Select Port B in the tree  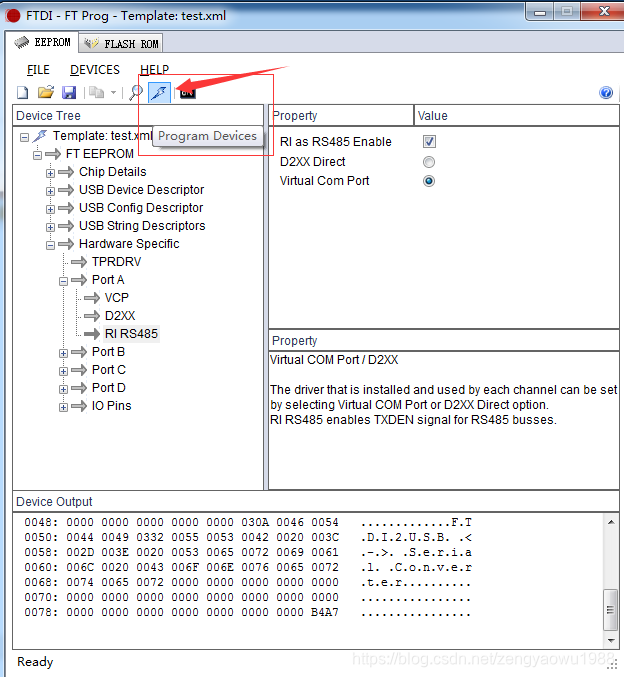(108, 352)
